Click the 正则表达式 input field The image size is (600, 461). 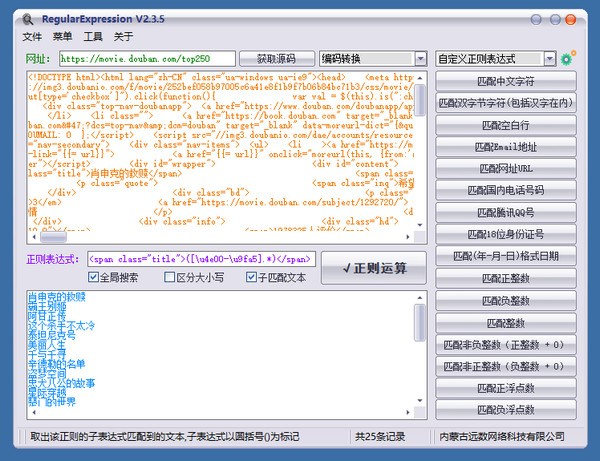click(x=200, y=258)
